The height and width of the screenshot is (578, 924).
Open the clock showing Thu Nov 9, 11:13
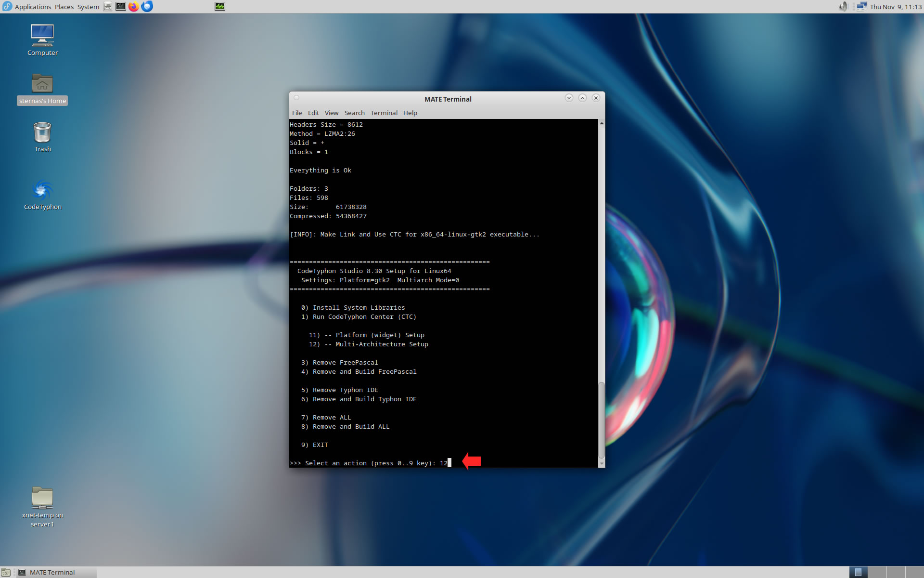[x=896, y=7]
